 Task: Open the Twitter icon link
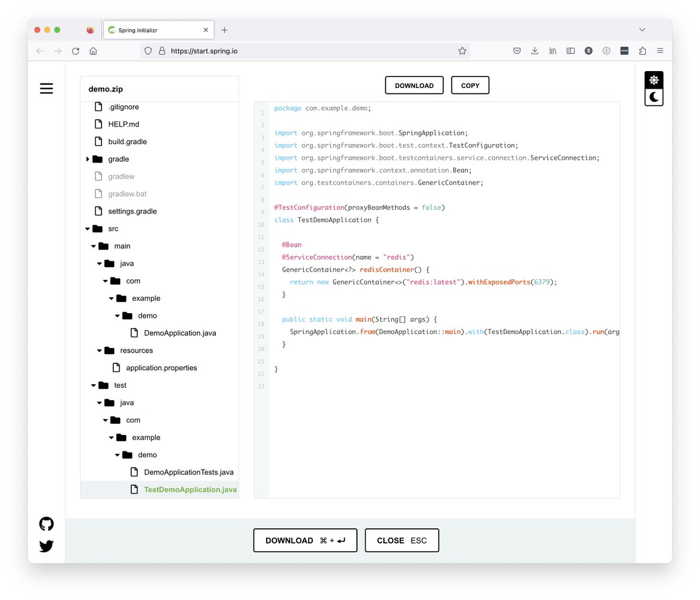click(47, 546)
